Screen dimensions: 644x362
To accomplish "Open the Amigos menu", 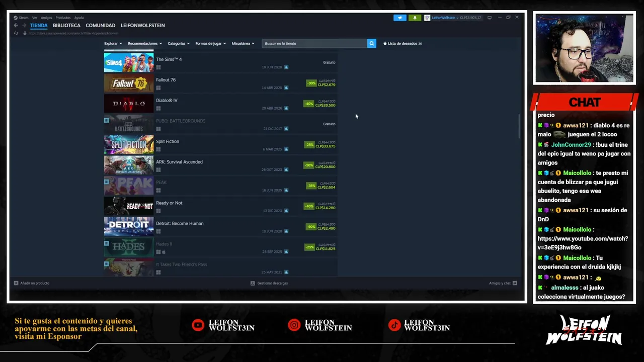I will (46, 18).
